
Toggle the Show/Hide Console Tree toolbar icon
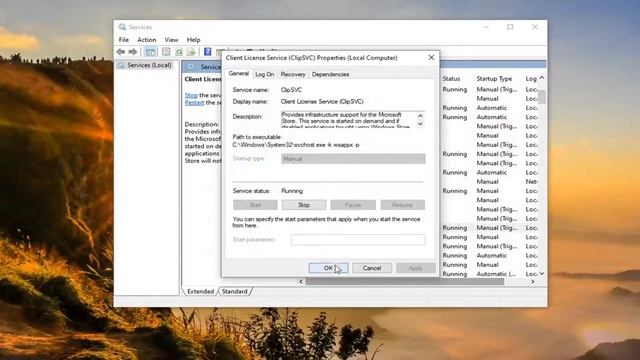click(150, 52)
